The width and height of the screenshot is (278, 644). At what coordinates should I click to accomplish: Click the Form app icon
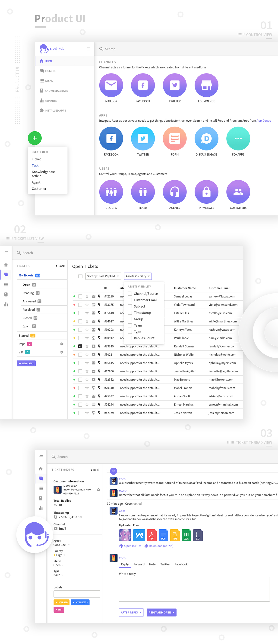(174, 138)
